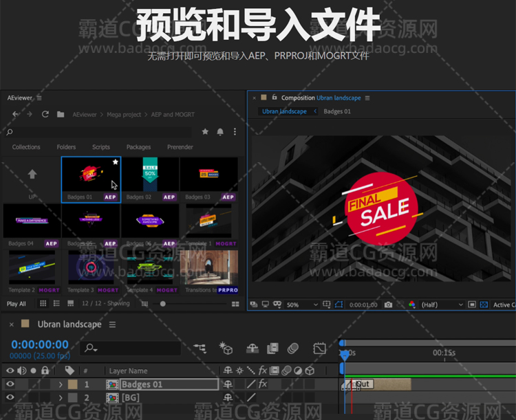This screenshot has height=420, width=516.
Task: Show channel and color management settings
Action: (411, 305)
